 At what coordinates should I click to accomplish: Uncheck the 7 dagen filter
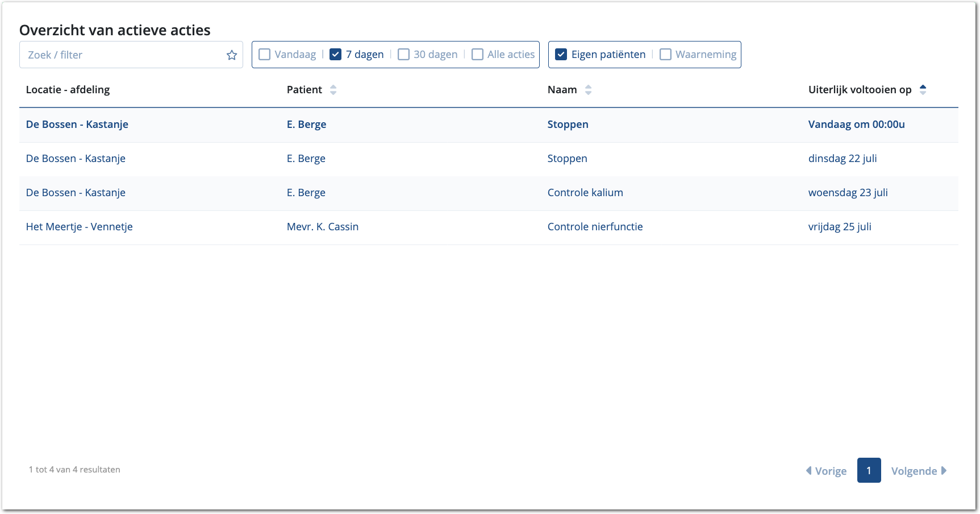pyautogui.click(x=336, y=55)
